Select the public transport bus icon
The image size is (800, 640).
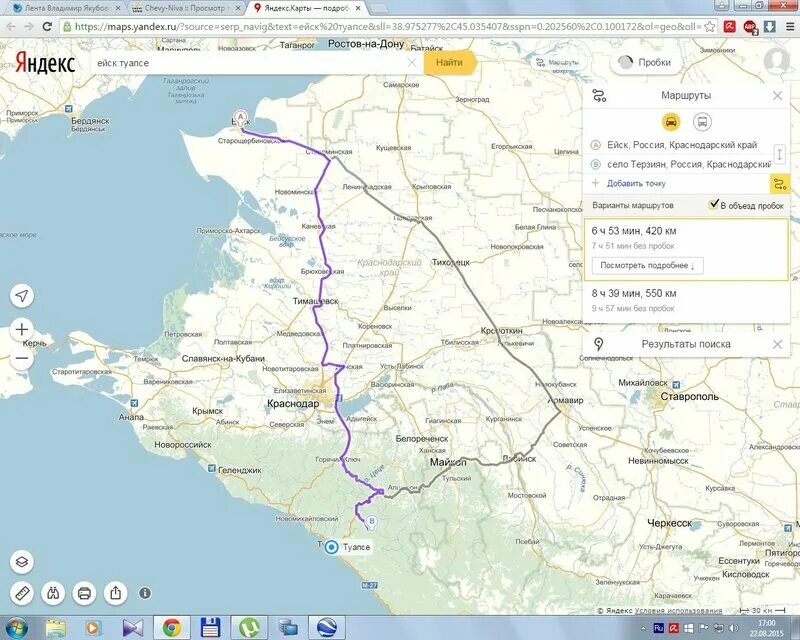click(x=703, y=122)
